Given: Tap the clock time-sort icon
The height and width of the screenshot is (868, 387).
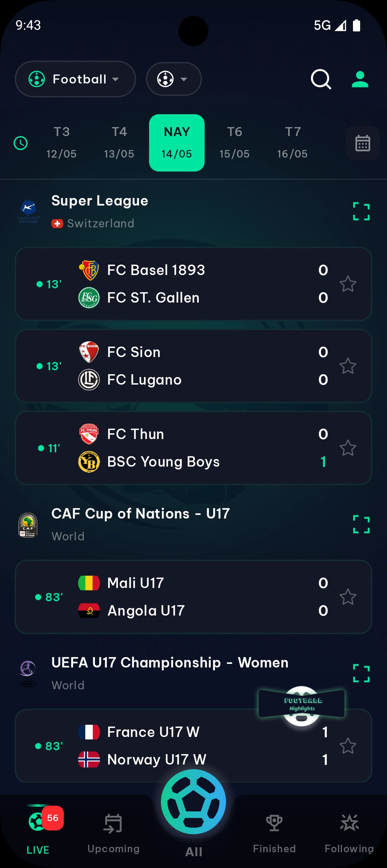Looking at the screenshot, I should [x=20, y=143].
